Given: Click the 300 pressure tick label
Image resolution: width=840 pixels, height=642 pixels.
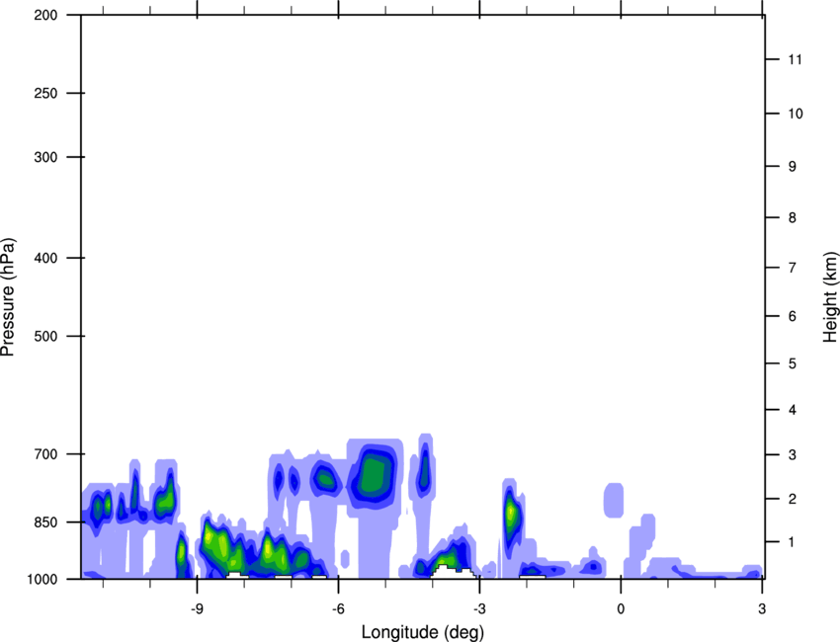Looking at the screenshot, I should (45, 157).
